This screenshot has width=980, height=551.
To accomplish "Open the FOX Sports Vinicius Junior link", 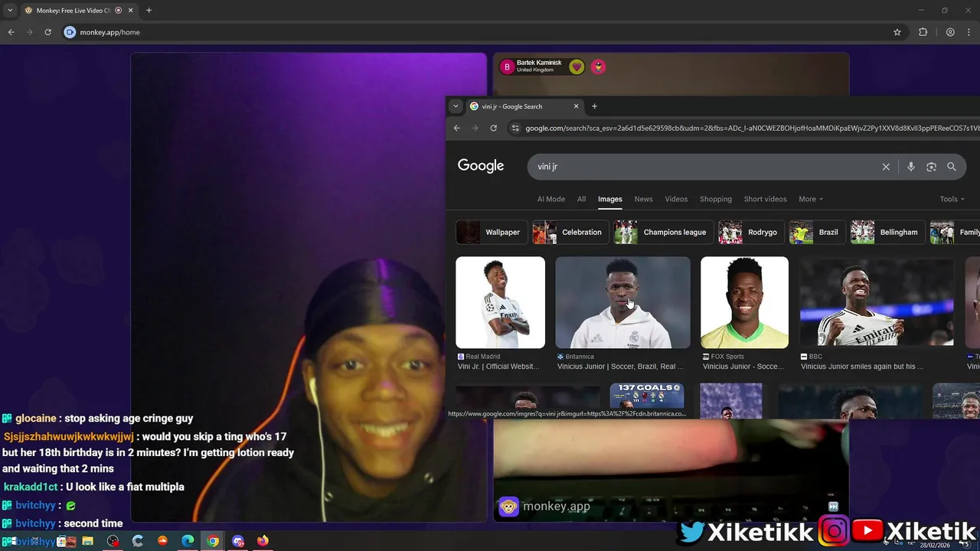I will click(x=743, y=367).
